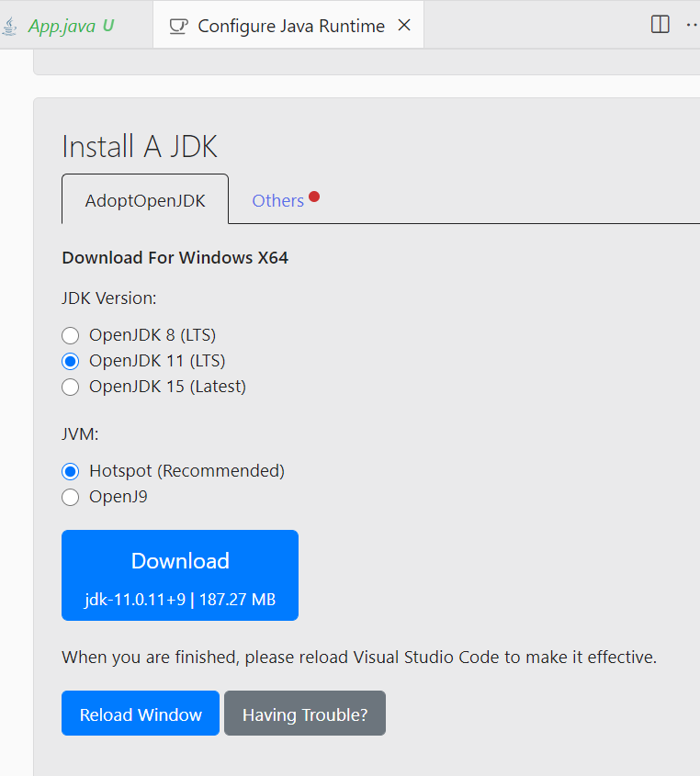Click the red dot next to Others
The height and width of the screenshot is (776, 700).
(314, 197)
